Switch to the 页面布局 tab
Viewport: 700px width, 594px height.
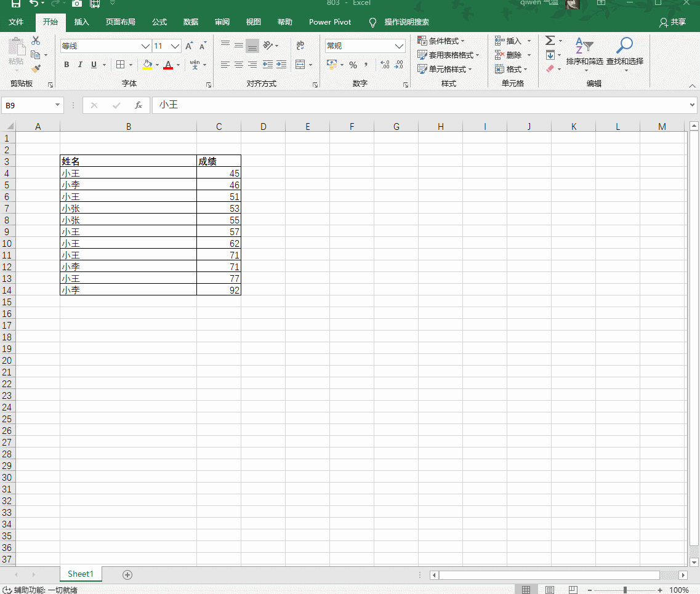click(121, 22)
